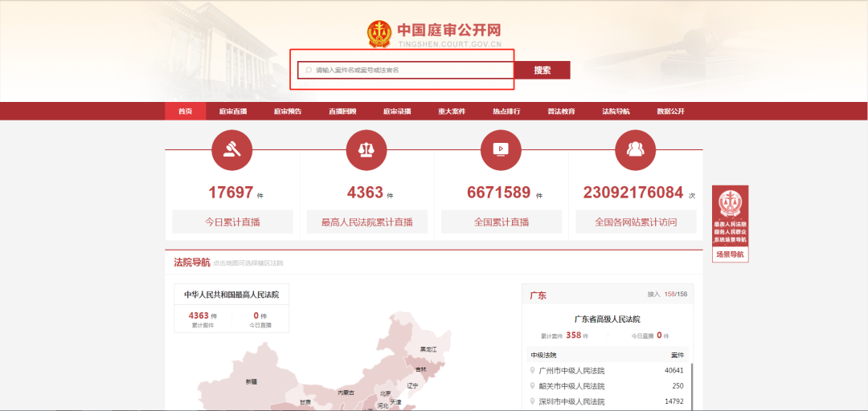Image resolution: width=868 pixels, height=411 pixels.
Task: Click the 全国累计直播 label button
Action: (502, 222)
